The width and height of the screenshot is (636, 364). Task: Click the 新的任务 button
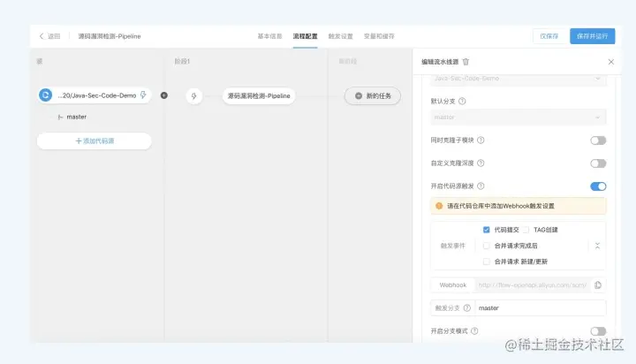(373, 95)
